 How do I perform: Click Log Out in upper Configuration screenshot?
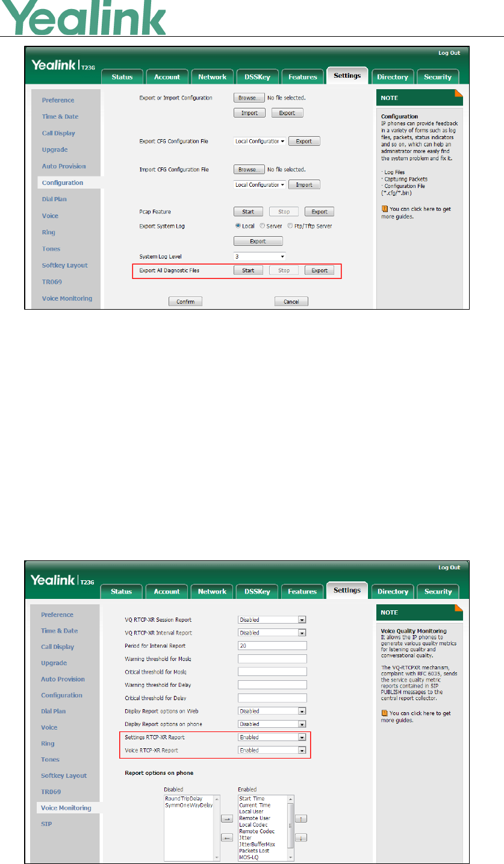coord(449,53)
